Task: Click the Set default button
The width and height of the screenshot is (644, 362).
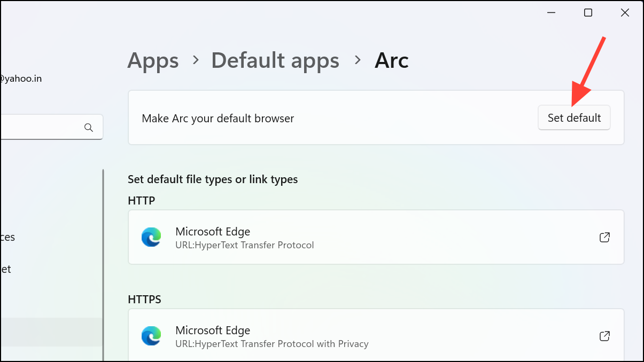Action: click(574, 117)
